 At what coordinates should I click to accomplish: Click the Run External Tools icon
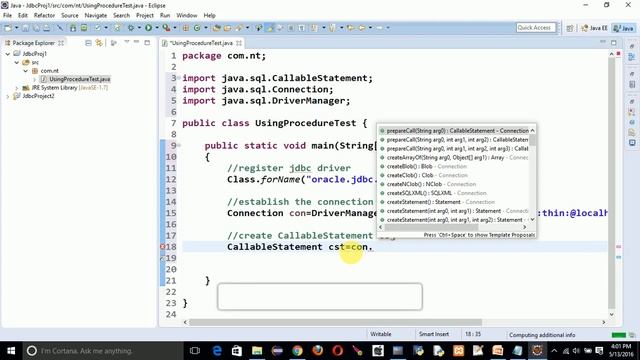[x=166, y=28]
